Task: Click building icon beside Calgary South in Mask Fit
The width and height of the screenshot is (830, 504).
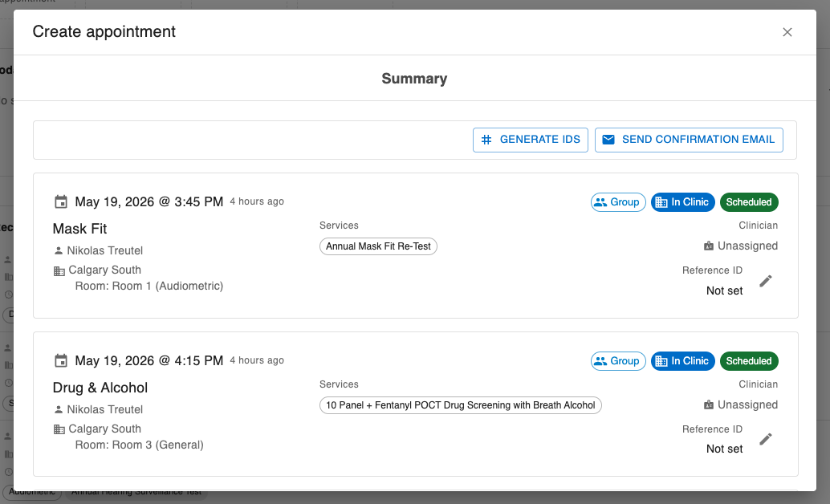Action: (x=59, y=271)
